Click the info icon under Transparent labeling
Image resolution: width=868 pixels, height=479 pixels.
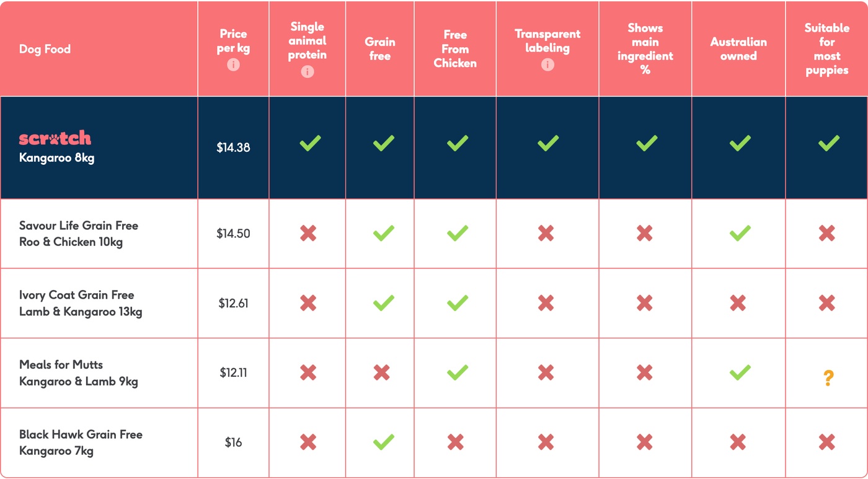pyautogui.click(x=547, y=64)
